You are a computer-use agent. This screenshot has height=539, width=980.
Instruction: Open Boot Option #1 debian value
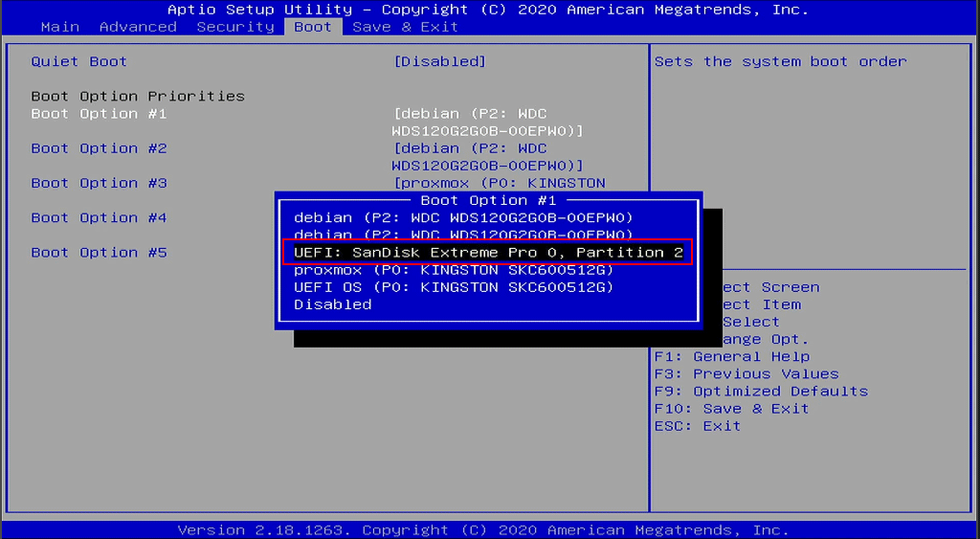point(487,123)
